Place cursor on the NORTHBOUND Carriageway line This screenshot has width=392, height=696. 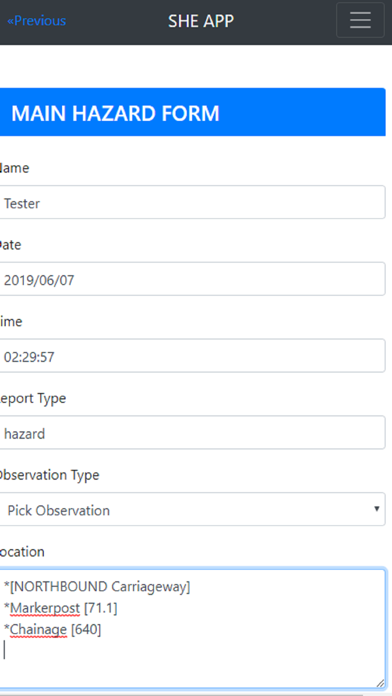[97, 587]
